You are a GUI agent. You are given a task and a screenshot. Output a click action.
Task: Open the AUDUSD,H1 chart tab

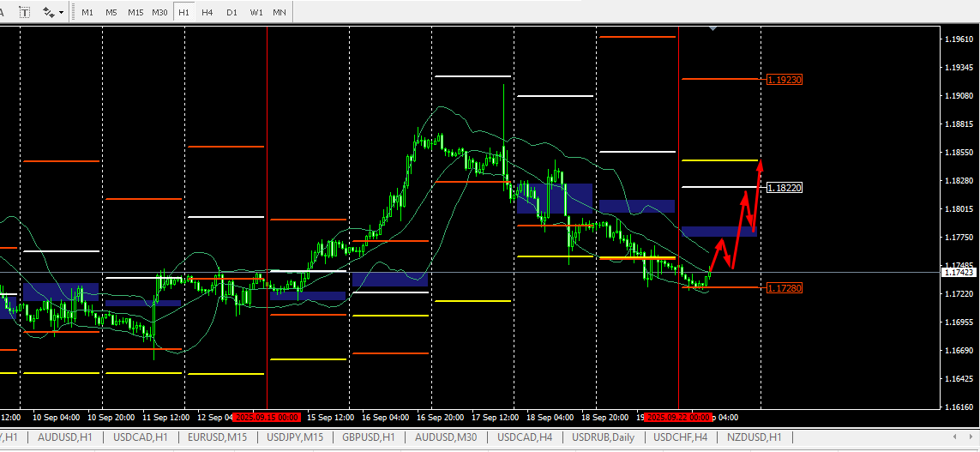pyautogui.click(x=65, y=437)
